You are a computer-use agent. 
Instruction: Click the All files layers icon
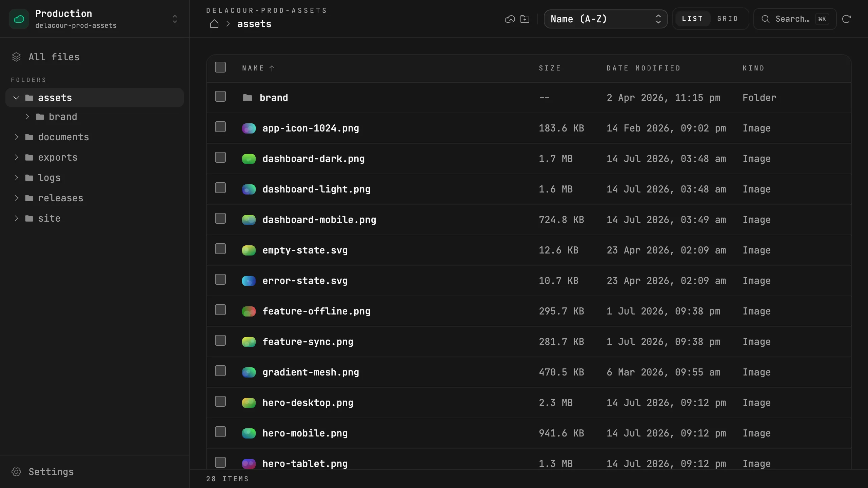pyautogui.click(x=16, y=57)
